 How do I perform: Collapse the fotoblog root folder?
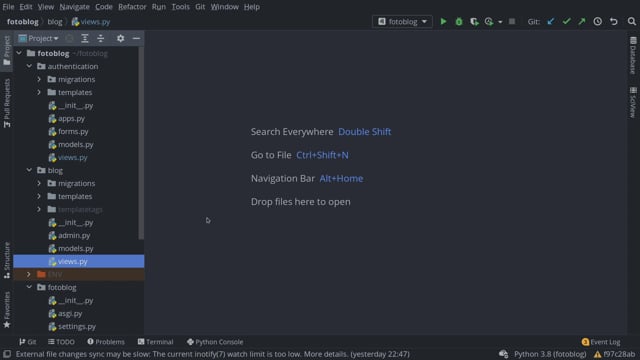[x=19, y=53]
